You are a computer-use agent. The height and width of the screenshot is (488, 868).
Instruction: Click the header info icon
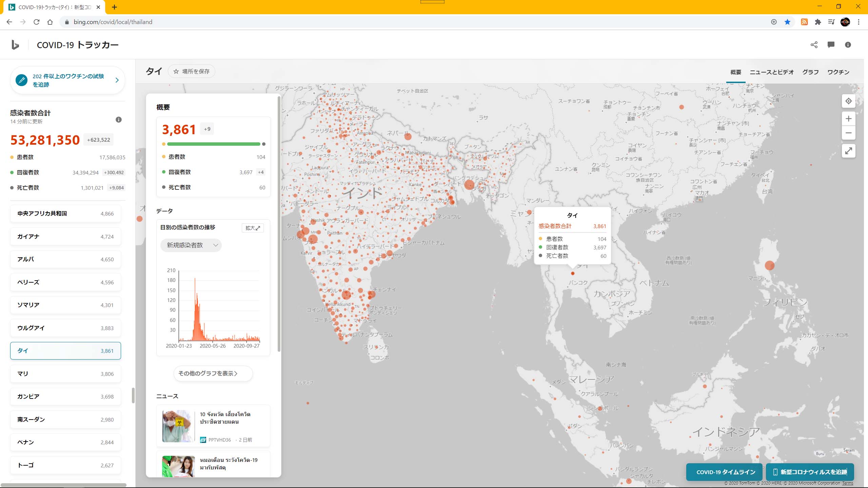click(848, 45)
